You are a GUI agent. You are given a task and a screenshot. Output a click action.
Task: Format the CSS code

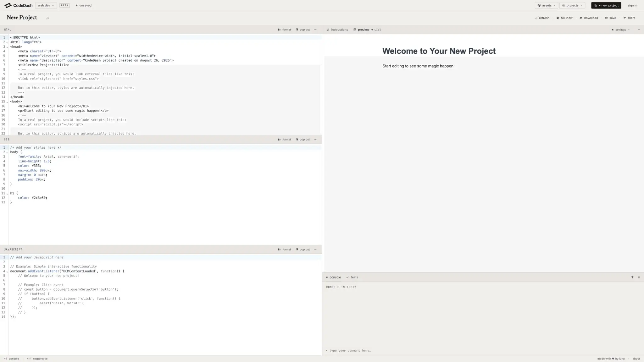pos(284,140)
